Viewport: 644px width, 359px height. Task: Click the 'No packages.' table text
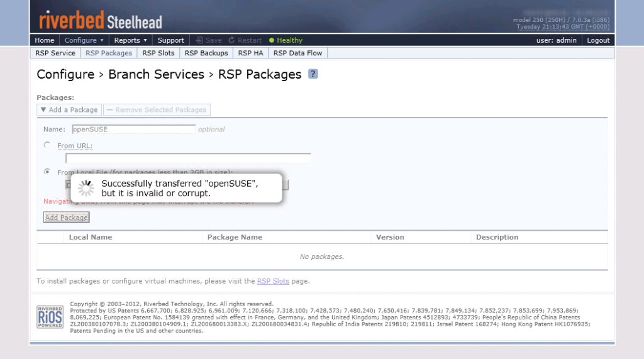click(322, 257)
